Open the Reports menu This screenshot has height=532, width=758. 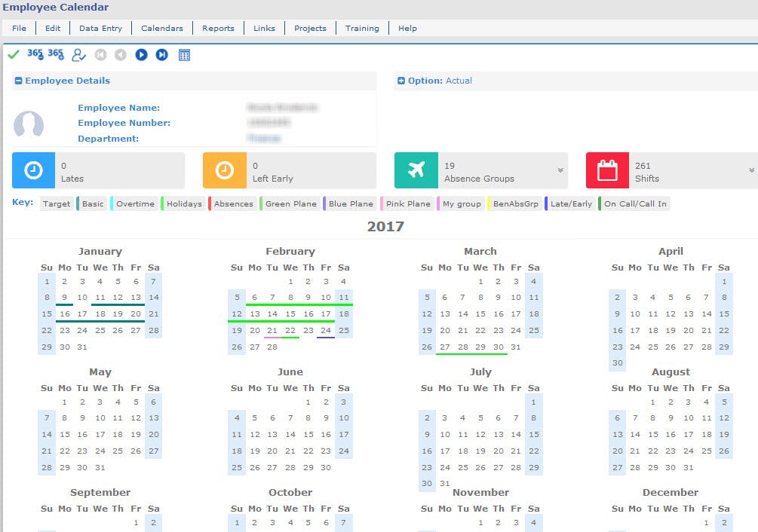[x=218, y=28]
